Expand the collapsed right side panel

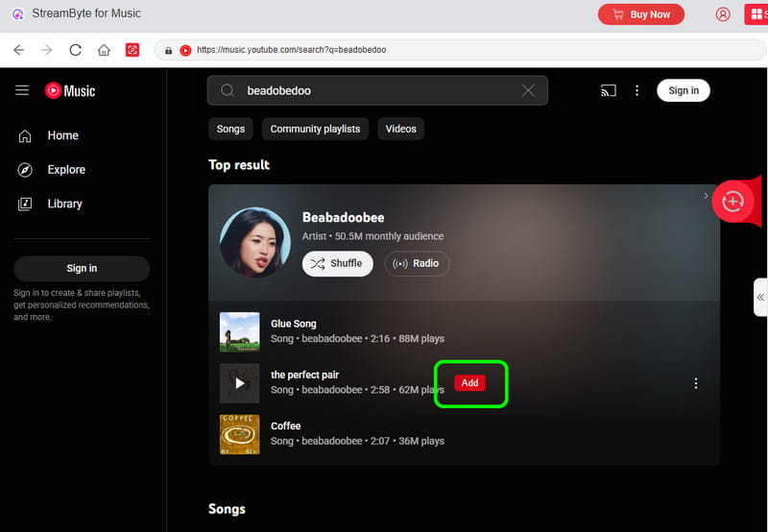(760, 298)
